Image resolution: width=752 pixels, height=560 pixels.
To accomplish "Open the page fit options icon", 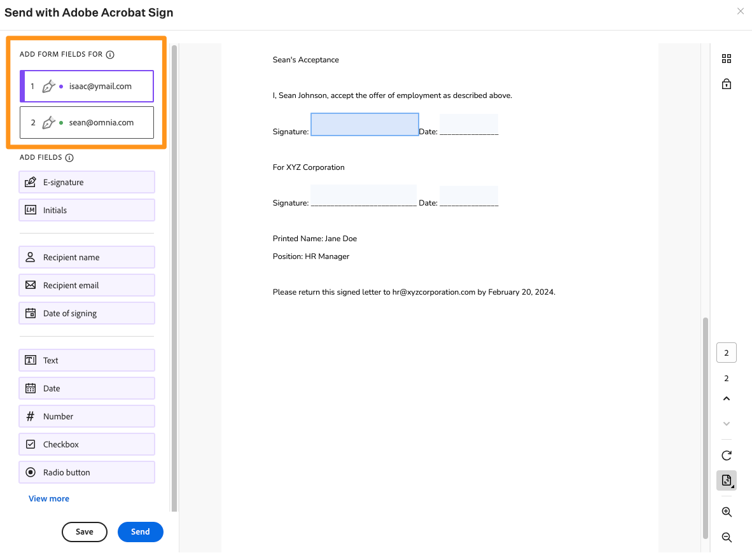I will coord(727,480).
